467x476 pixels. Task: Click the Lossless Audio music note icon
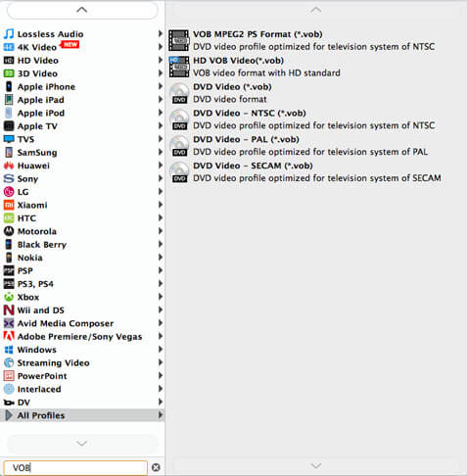[9, 34]
